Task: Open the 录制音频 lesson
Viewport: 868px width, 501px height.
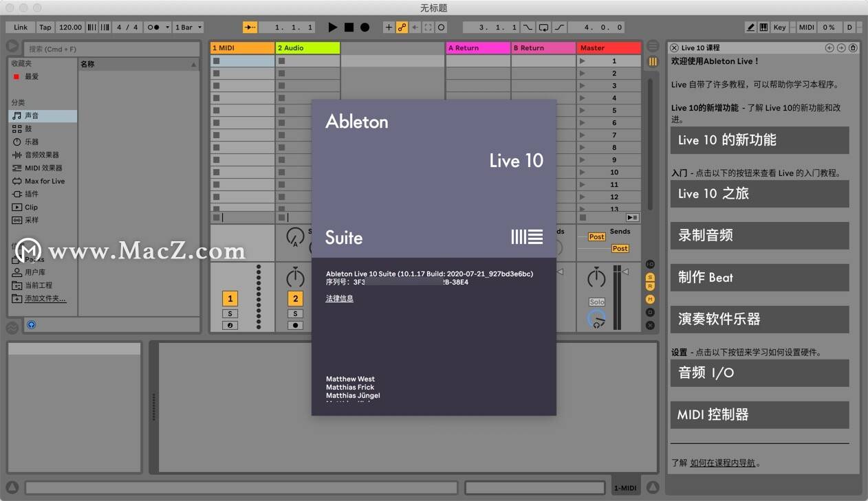Action: coord(760,236)
